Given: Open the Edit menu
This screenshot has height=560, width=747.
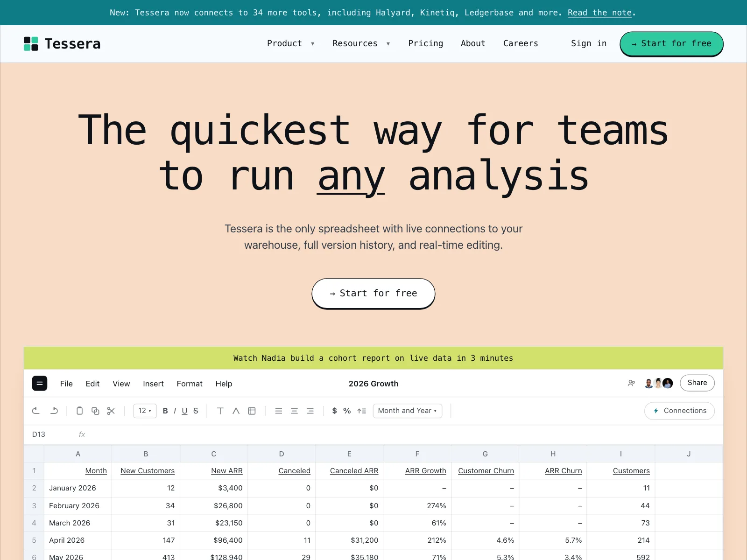Looking at the screenshot, I should (x=92, y=384).
